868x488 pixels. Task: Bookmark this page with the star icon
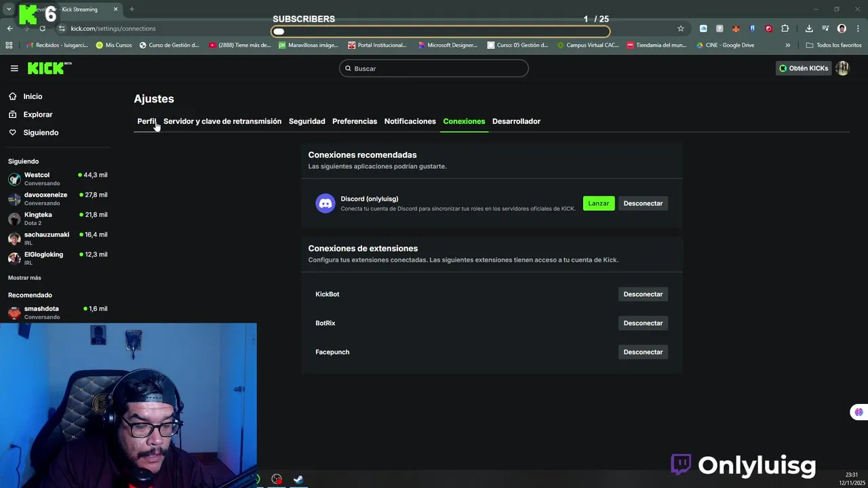[x=681, y=28]
